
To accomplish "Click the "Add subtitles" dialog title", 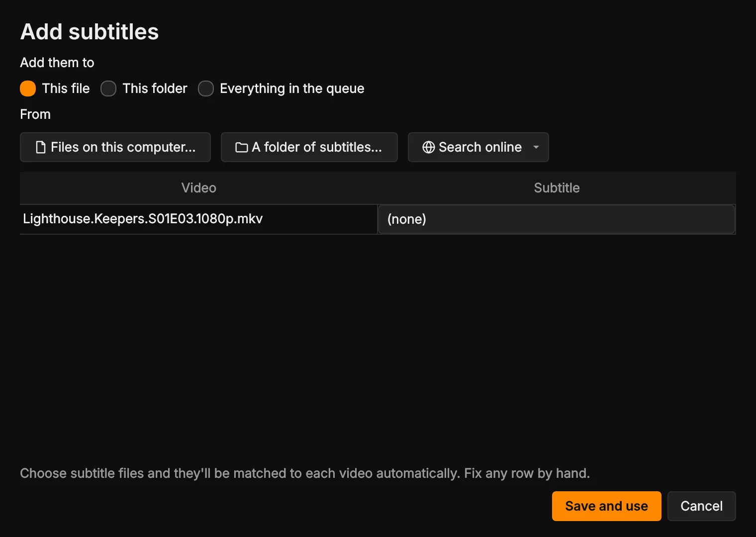I will pyautogui.click(x=90, y=32).
